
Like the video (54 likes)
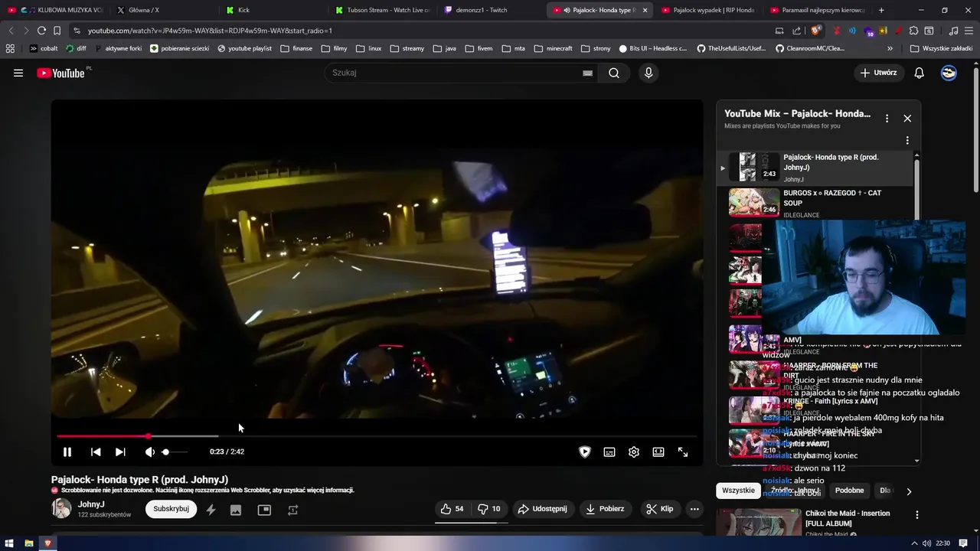tap(452, 509)
